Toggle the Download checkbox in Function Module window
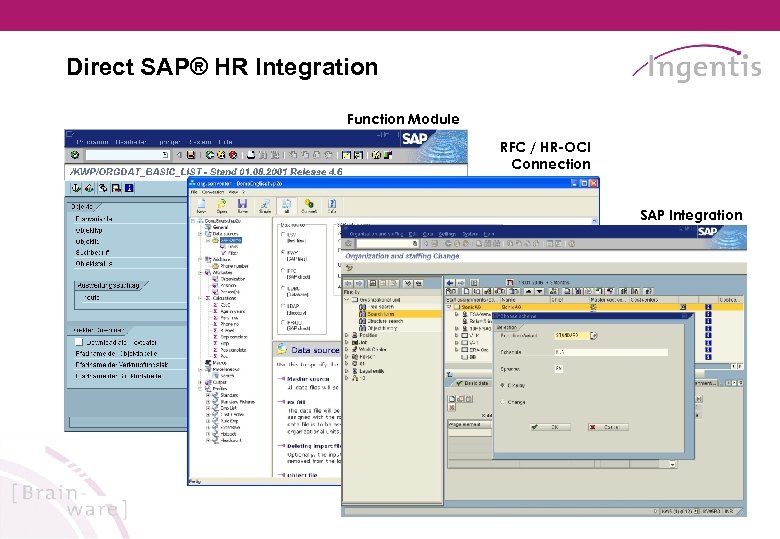Screen dimensions: 780x539 pos(79,342)
